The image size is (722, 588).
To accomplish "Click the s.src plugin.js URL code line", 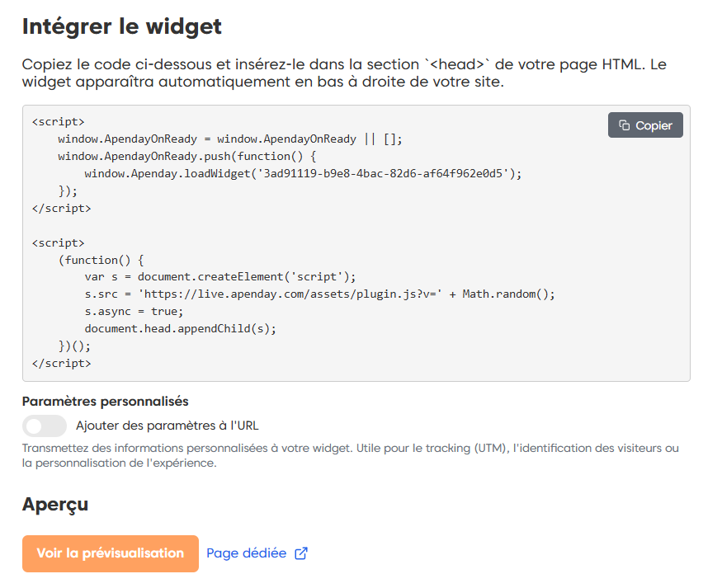I will coord(319,294).
